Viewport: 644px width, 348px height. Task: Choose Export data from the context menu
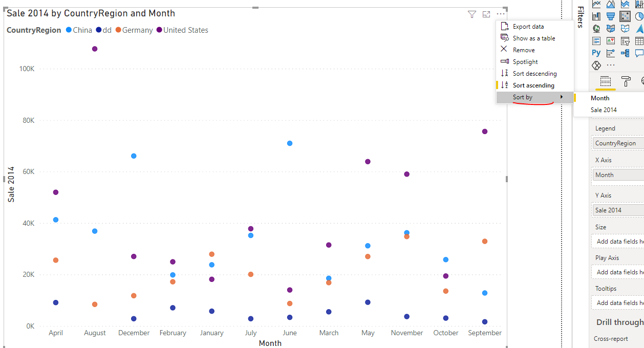click(535, 27)
